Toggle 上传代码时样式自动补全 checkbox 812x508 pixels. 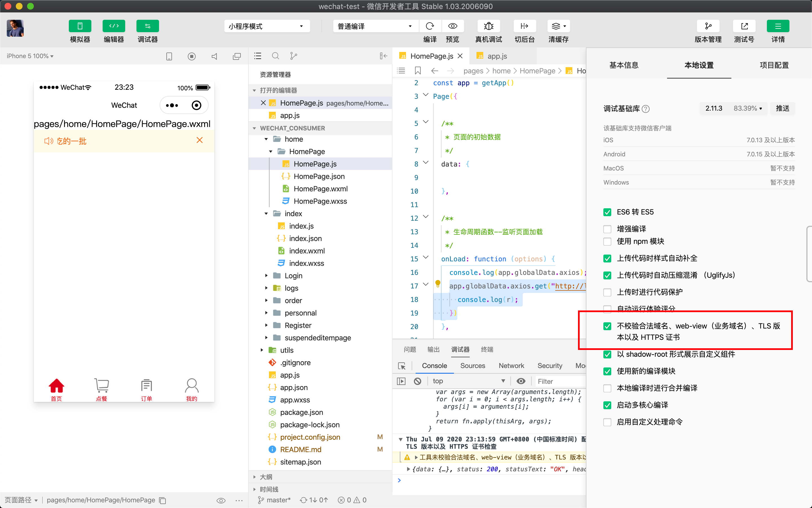click(x=607, y=258)
